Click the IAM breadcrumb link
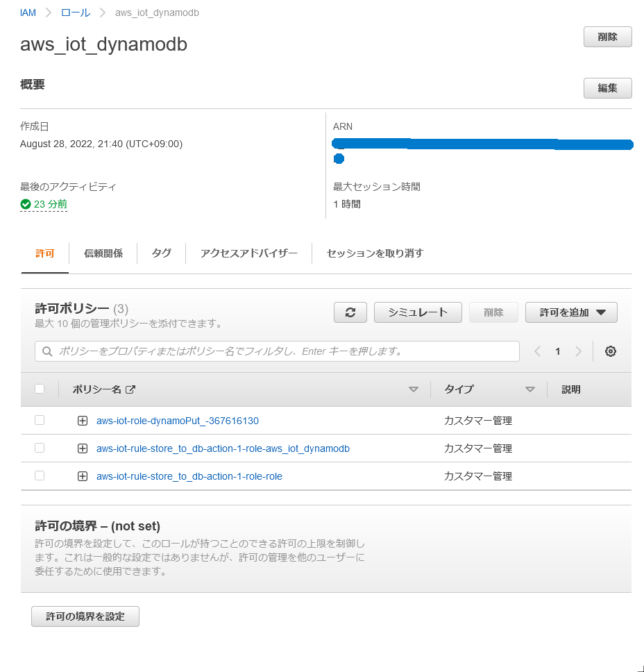This screenshot has height=672, width=644. (28, 13)
